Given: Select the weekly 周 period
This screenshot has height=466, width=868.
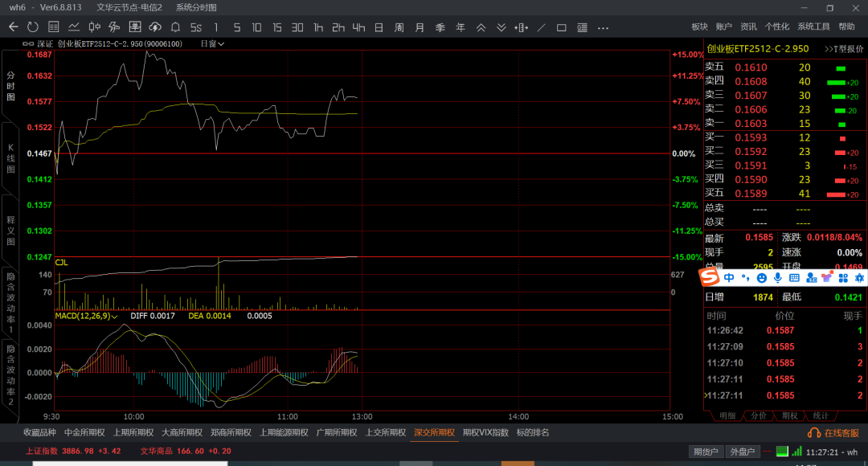Looking at the screenshot, I should [399, 27].
